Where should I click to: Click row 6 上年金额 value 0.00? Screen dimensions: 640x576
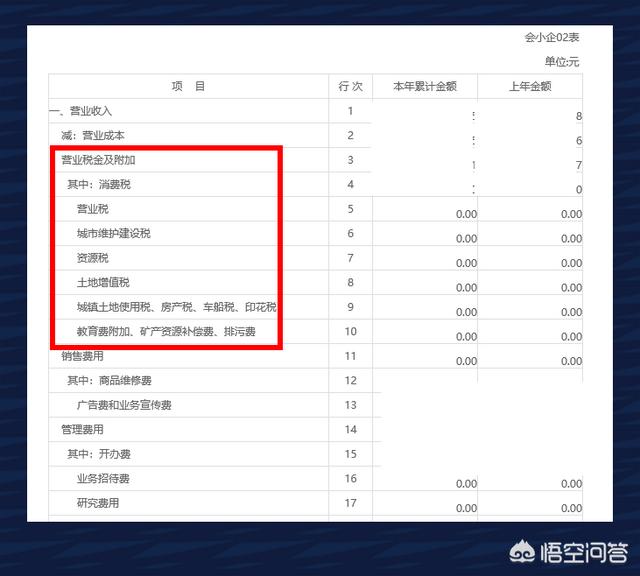[x=571, y=239]
